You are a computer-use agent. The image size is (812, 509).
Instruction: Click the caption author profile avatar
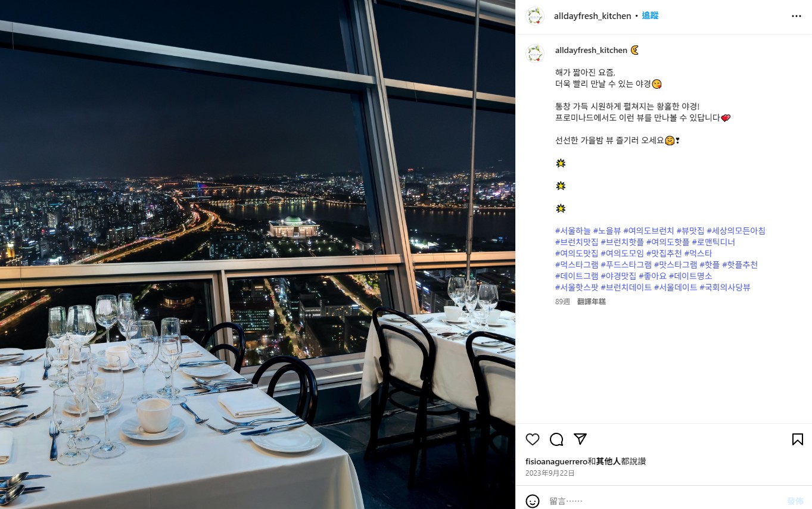[x=535, y=54]
